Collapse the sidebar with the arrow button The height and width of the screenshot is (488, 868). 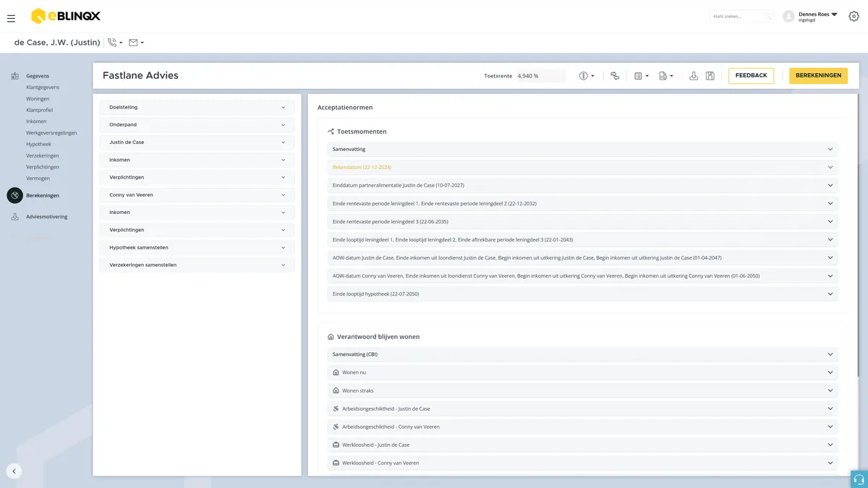[x=14, y=471]
